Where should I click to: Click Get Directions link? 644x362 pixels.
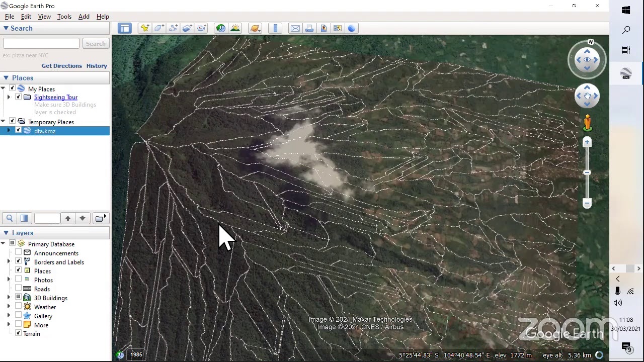[61, 66]
